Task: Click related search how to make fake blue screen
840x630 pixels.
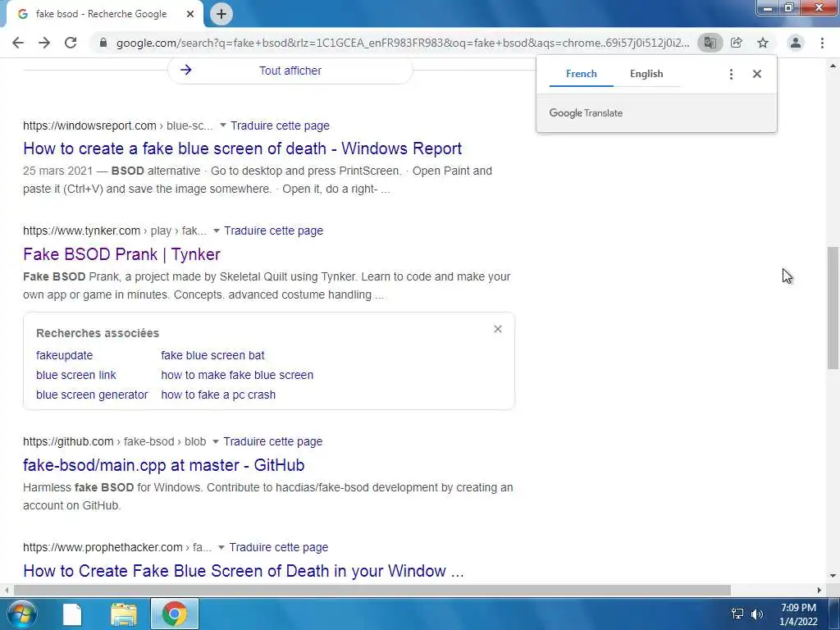Action: click(237, 375)
